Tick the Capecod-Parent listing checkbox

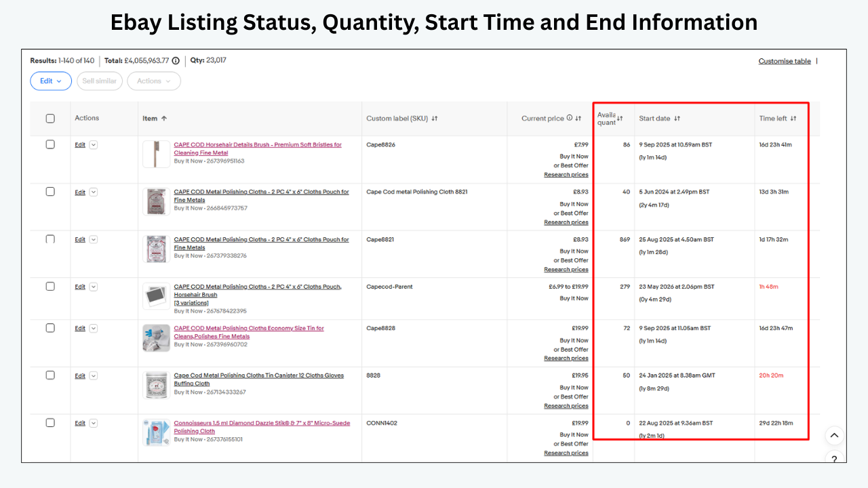click(50, 287)
